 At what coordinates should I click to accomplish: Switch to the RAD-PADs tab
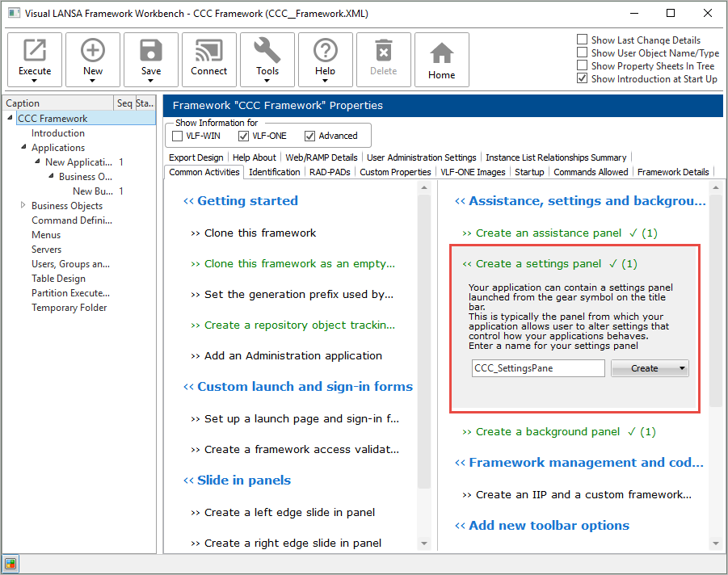[331, 172]
